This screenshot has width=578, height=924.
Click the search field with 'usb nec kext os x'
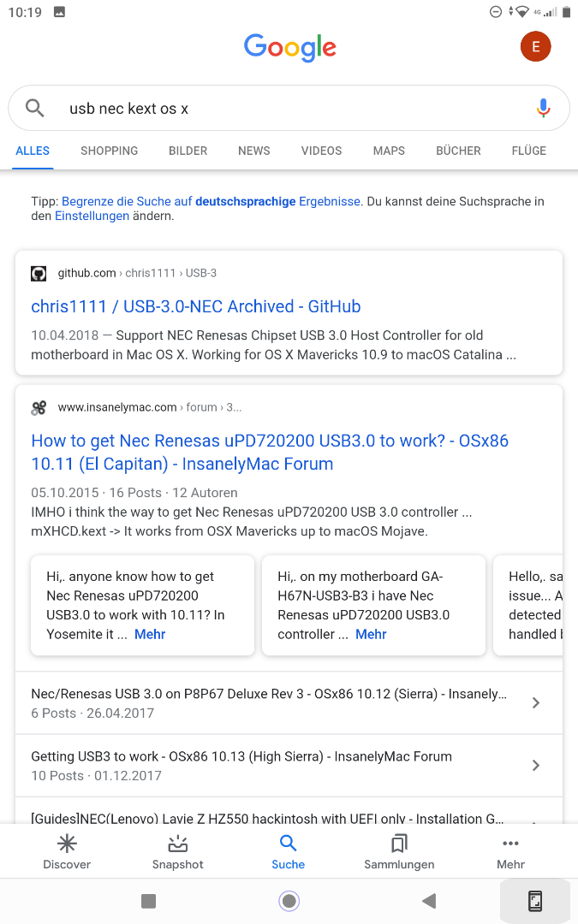click(283, 109)
